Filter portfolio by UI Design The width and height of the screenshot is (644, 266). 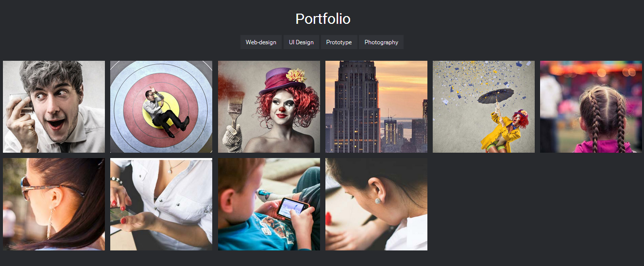point(301,42)
